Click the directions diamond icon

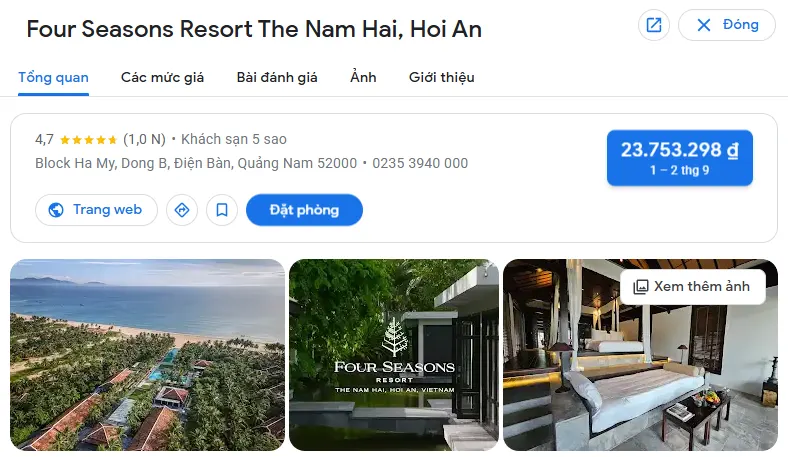(x=182, y=210)
